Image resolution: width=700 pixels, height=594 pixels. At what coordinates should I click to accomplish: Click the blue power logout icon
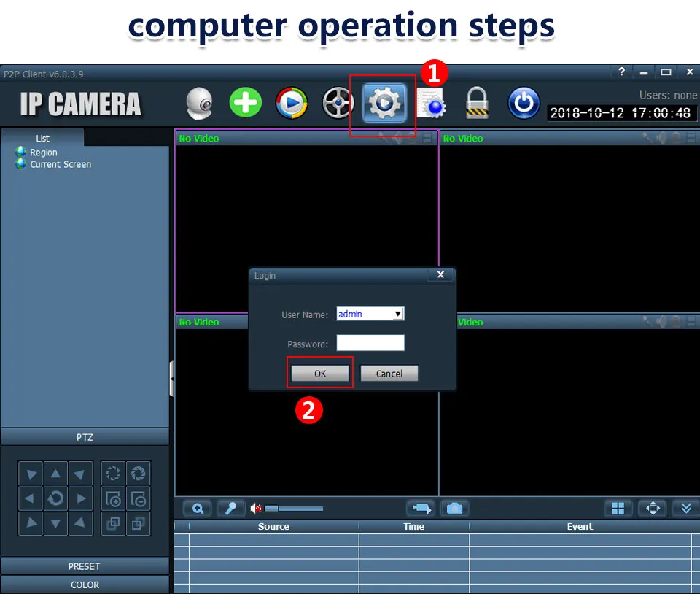(x=524, y=103)
